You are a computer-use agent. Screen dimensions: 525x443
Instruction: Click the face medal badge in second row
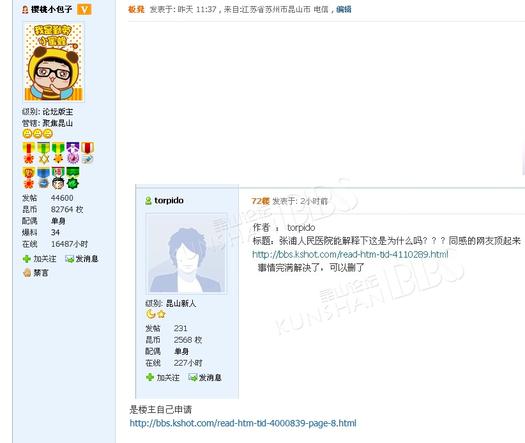pyautogui.click(x=58, y=178)
